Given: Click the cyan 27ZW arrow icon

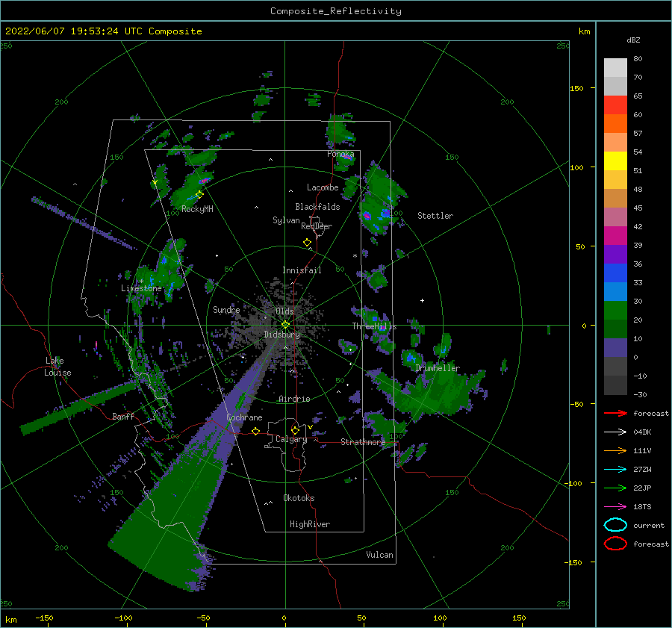Looking at the screenshot, I should (615, 470).
